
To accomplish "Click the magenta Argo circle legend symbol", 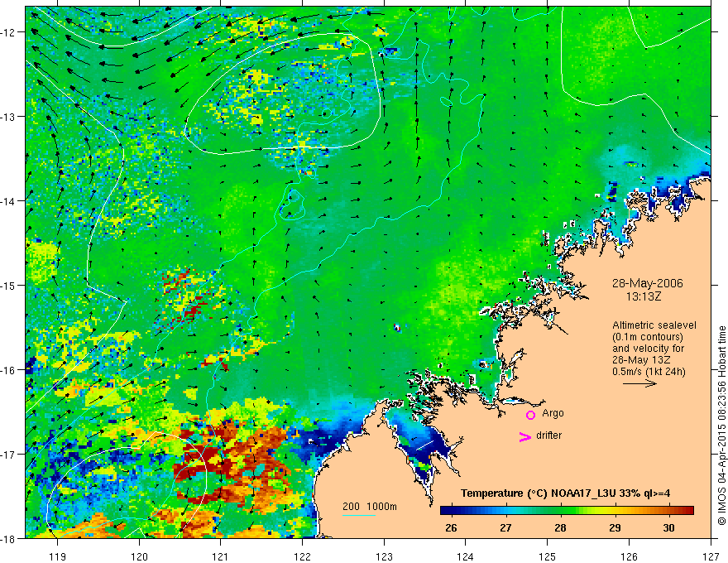I will point(530,415).
